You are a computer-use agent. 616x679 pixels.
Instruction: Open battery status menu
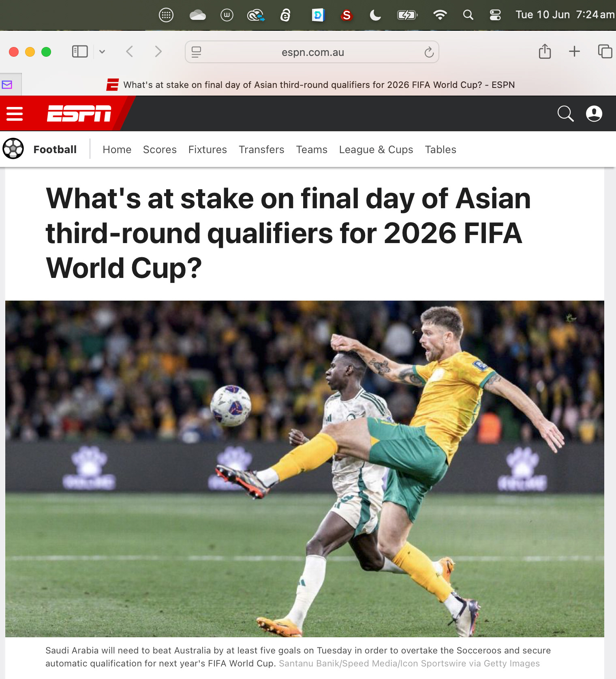click(407, 15)
